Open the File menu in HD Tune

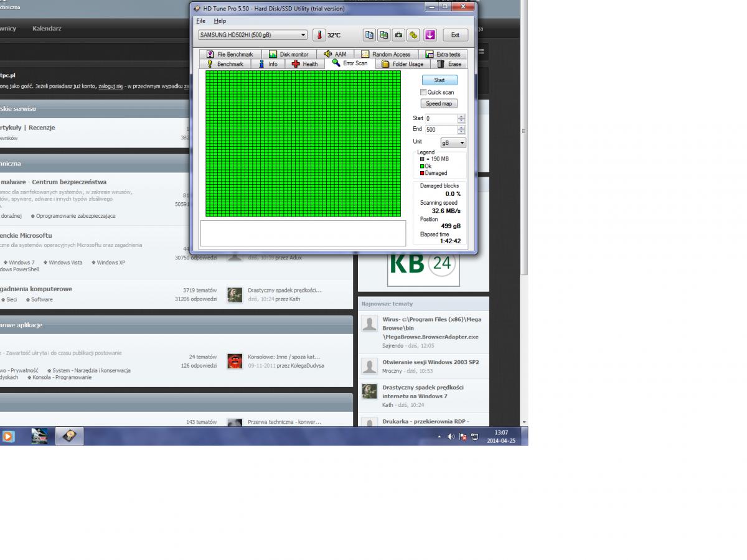tap(200, 21)
